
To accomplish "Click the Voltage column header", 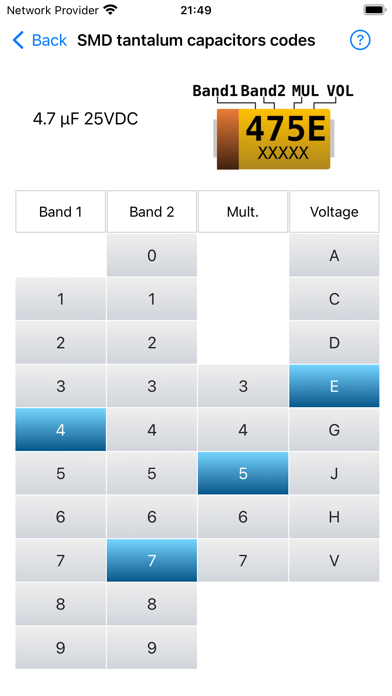I will [334, 212].
